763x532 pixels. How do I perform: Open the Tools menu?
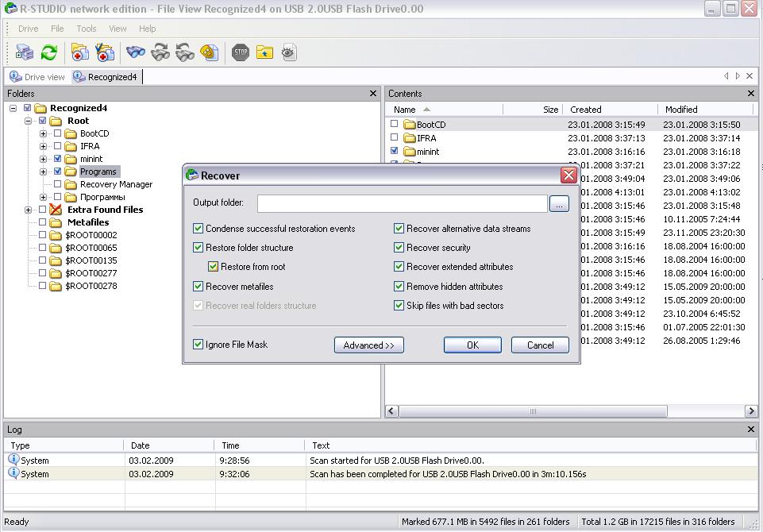tap(87, 29)
